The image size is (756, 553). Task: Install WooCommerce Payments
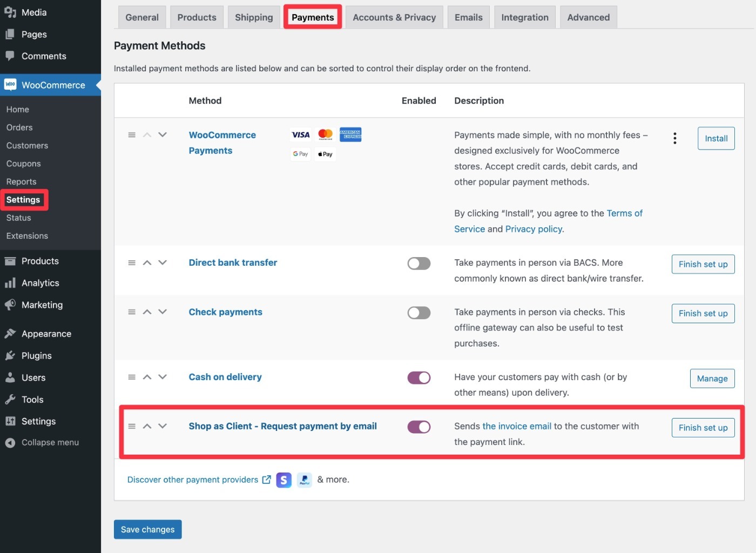716,138
